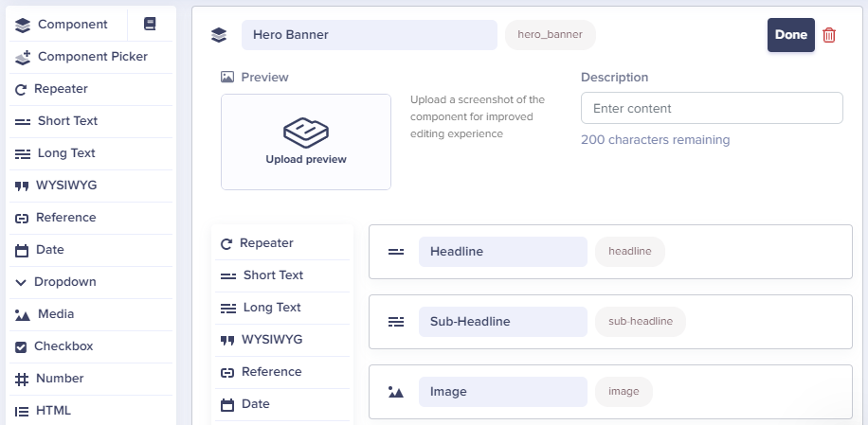
Task: Select Component Picker in left sidebar
Action: click(x=91, y=57)
